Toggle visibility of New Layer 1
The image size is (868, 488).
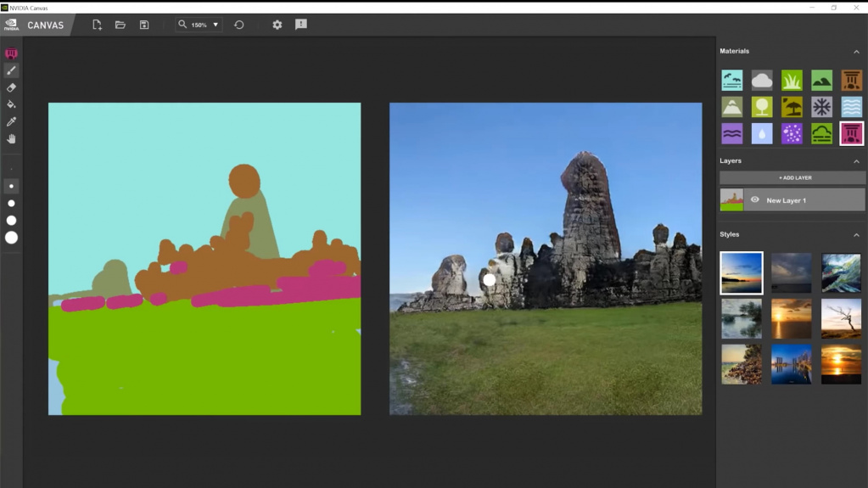click(754, 200)
